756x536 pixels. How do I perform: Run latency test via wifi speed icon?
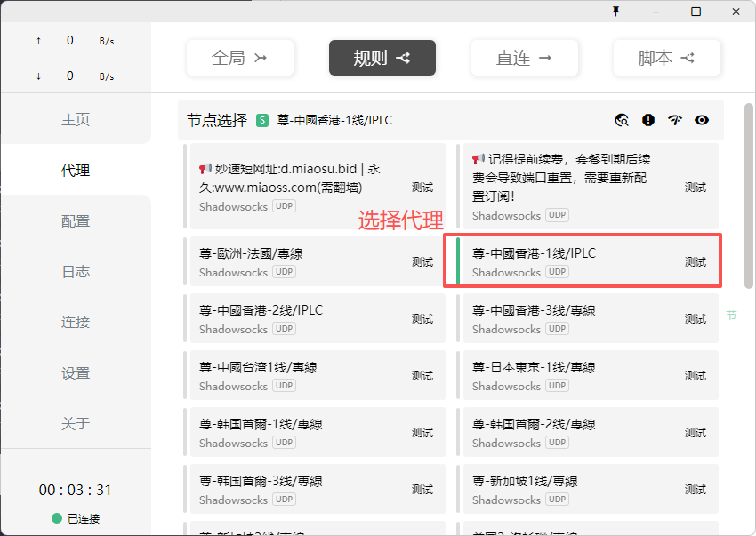[675, 120]
